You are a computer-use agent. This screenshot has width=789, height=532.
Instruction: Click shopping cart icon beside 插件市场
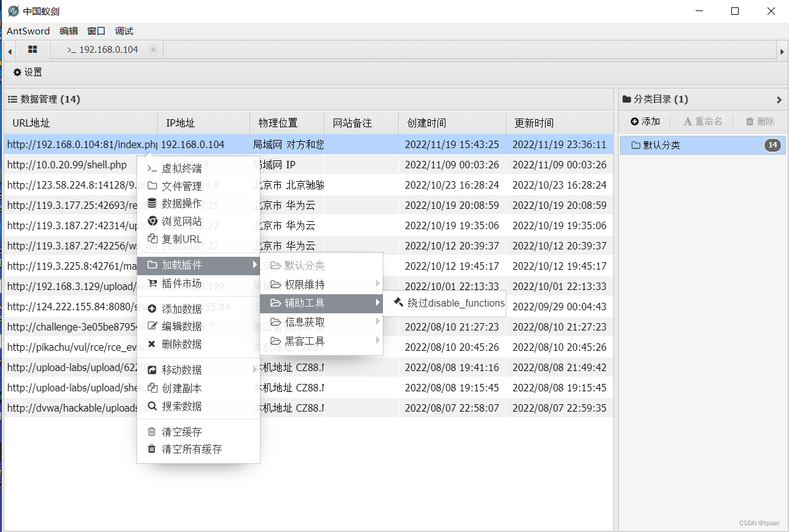(x=152, y=283)
